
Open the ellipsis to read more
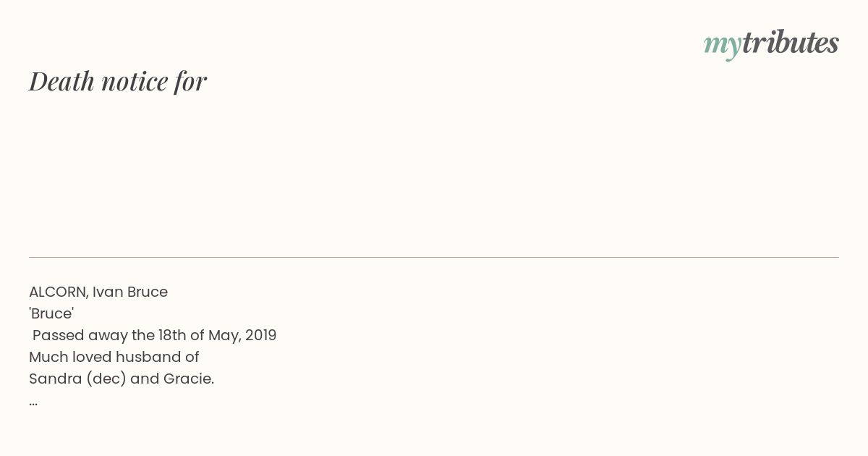pyautogui.click(x=33, y=403)
